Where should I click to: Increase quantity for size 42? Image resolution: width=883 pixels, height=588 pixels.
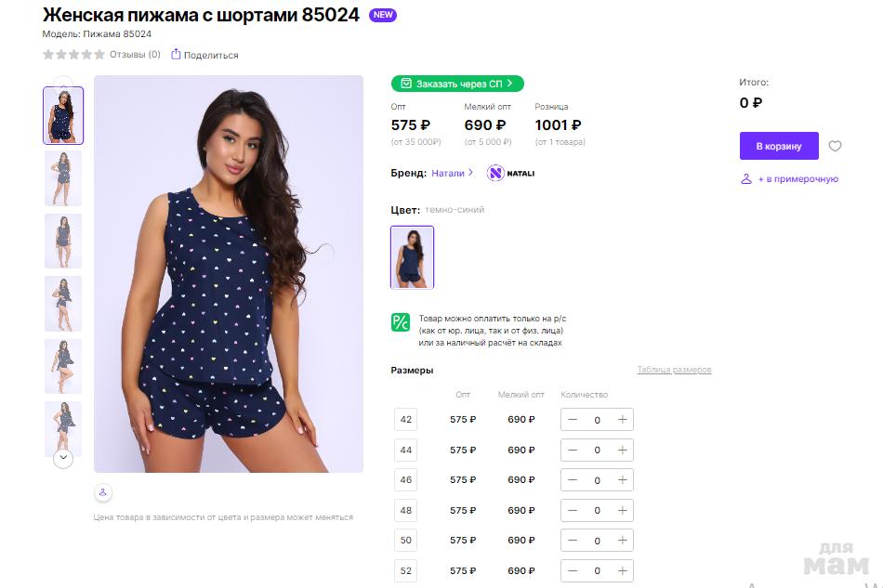pyautogui.click(x=622, y=420)
